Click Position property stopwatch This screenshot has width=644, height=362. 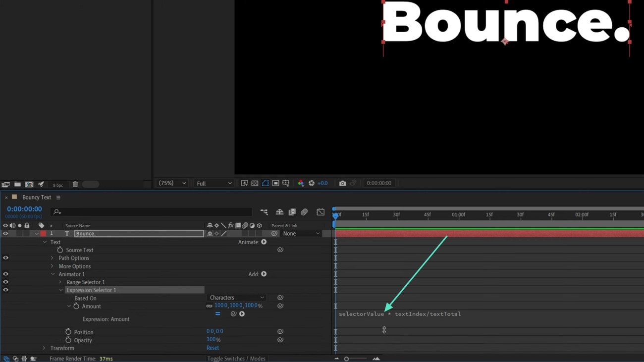click(68, 332)
